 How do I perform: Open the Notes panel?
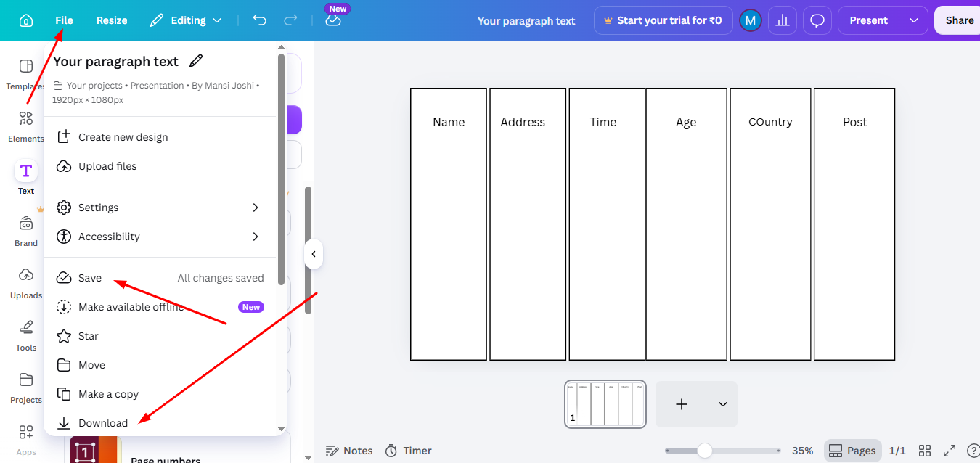pyautogui.click(x=349, y=451)
